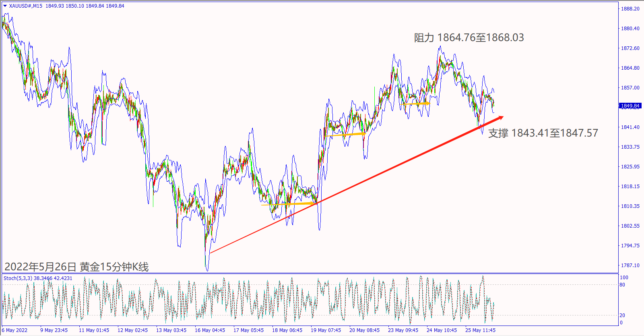Screen dimensions: 644x336
Task: Select the orange line near 23 May
Action: coord(417,104)
